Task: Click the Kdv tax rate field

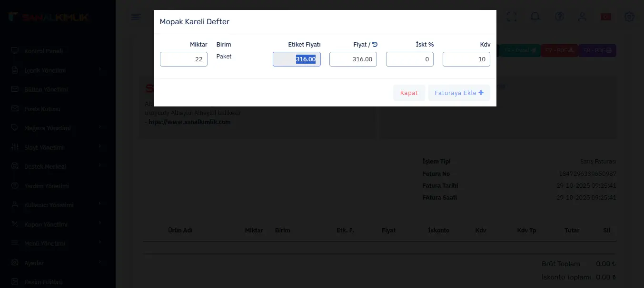Action: coord(466,59)
